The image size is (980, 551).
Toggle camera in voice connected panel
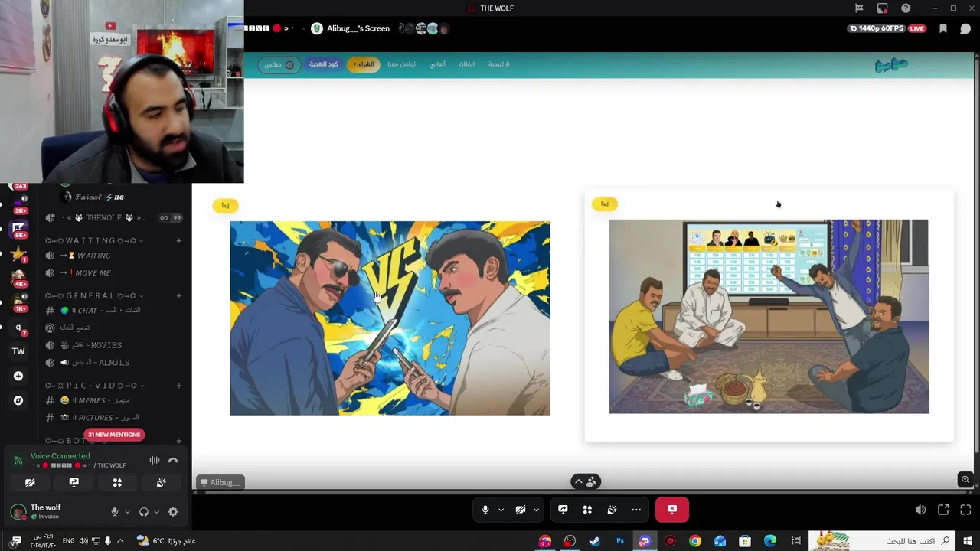click(x=30, y=483)
